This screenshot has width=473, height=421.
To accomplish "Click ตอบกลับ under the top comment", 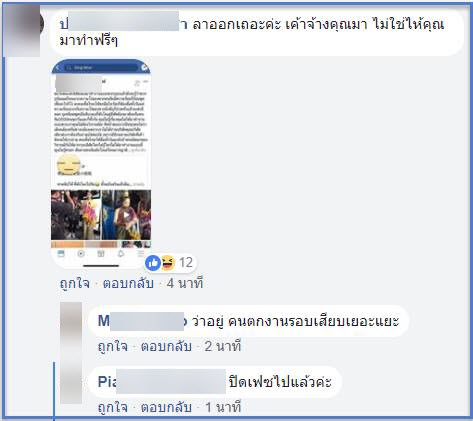I will (x=128, y=284).
